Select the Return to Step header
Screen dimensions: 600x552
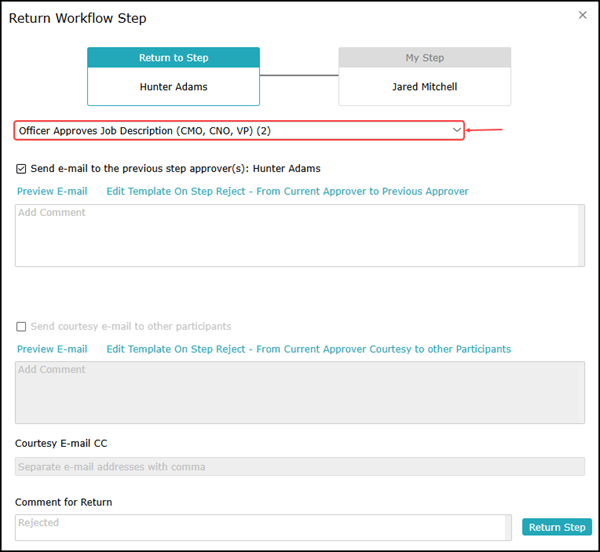pyautogui.click(x=173, y=57)
